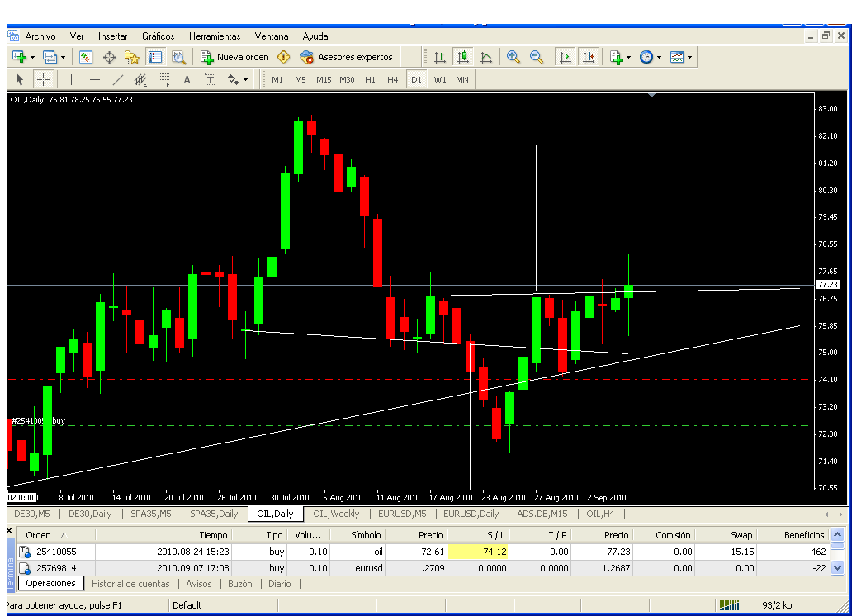Expand the Periods clock dropdown arrow
The height and width of the screenshot is (616, 852).
(x=659, y=57)
